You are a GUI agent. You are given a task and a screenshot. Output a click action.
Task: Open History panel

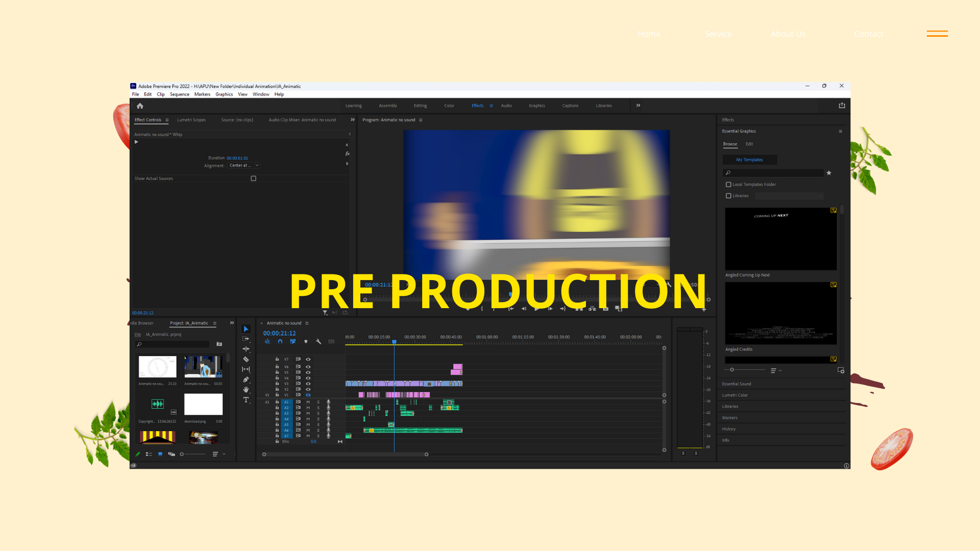728,429
